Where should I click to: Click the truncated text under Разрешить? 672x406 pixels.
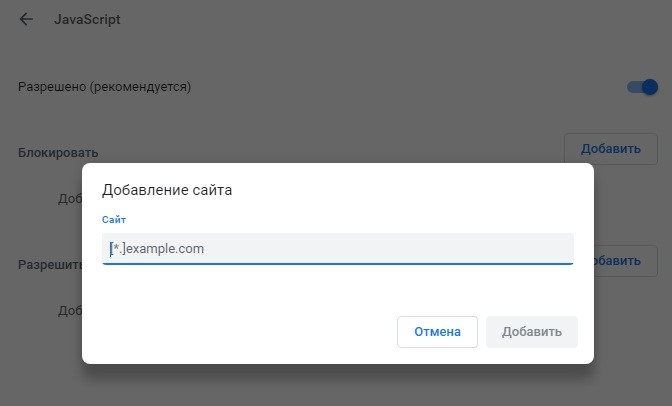pos(69,311)
